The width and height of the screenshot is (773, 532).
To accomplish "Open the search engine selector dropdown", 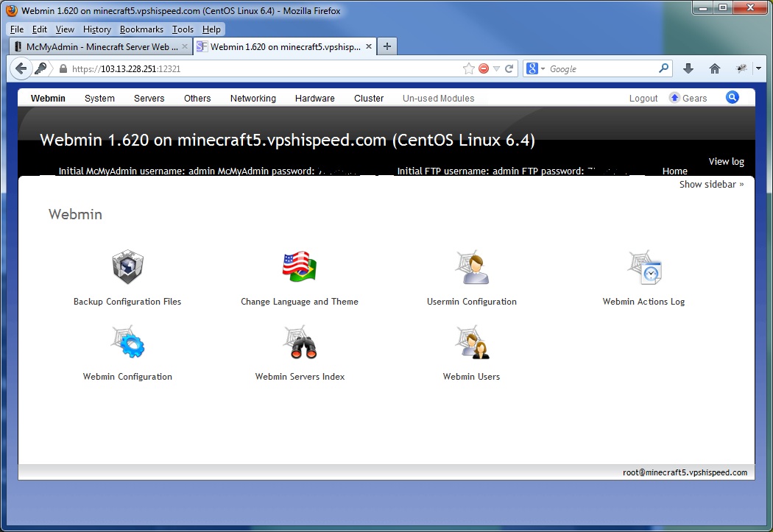I will point(536,68).
